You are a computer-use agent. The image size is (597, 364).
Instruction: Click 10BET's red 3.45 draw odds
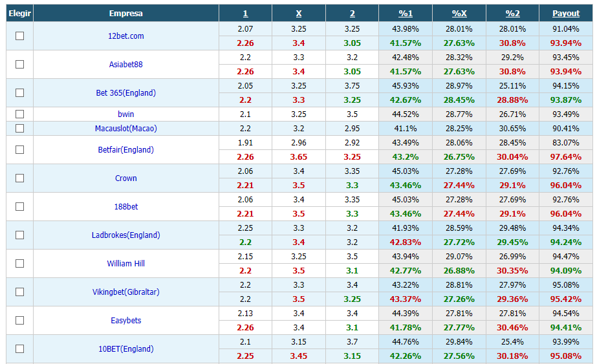click(299, 356)
